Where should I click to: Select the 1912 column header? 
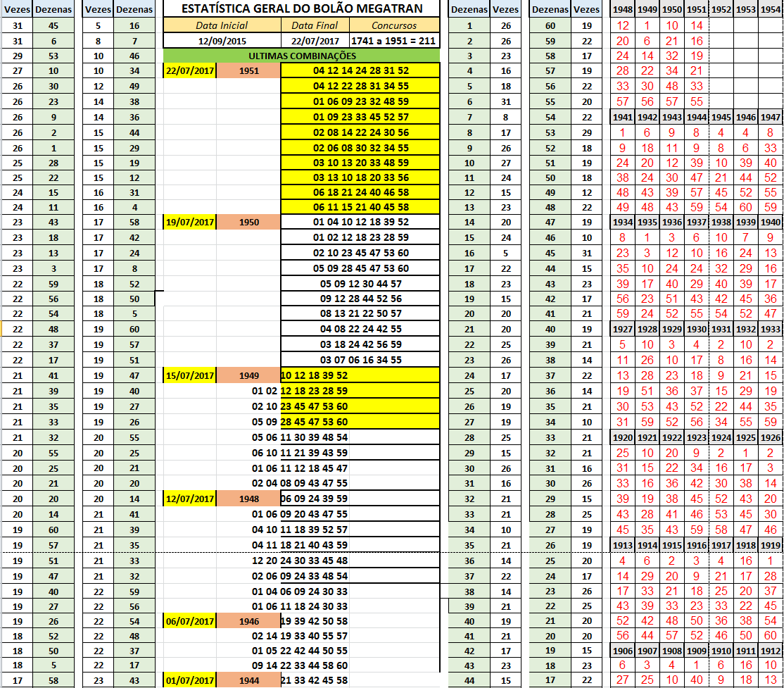click(x=771, y=651)
